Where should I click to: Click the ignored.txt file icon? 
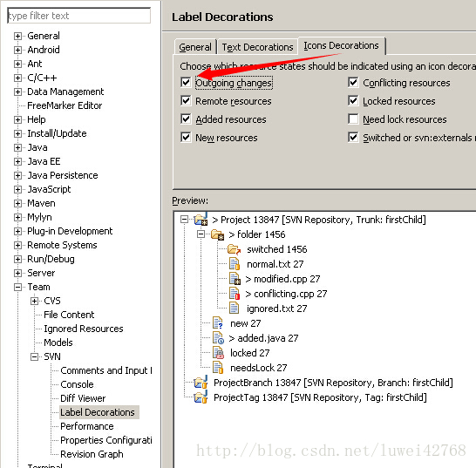(234, 309)
